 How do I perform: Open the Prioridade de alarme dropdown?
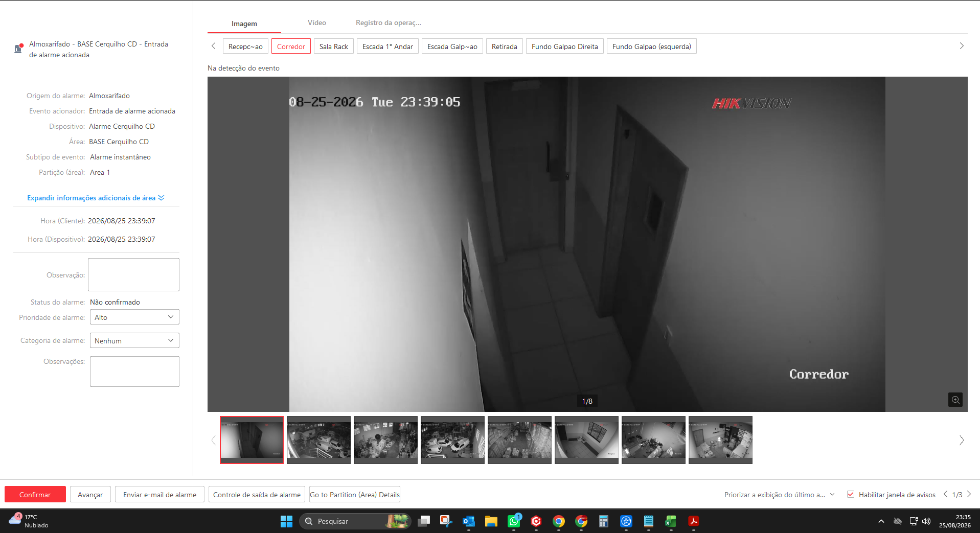tap(134, 317)
